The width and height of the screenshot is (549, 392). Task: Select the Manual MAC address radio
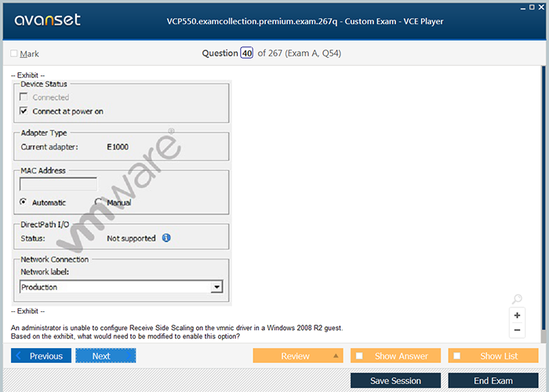click(98, 202)
